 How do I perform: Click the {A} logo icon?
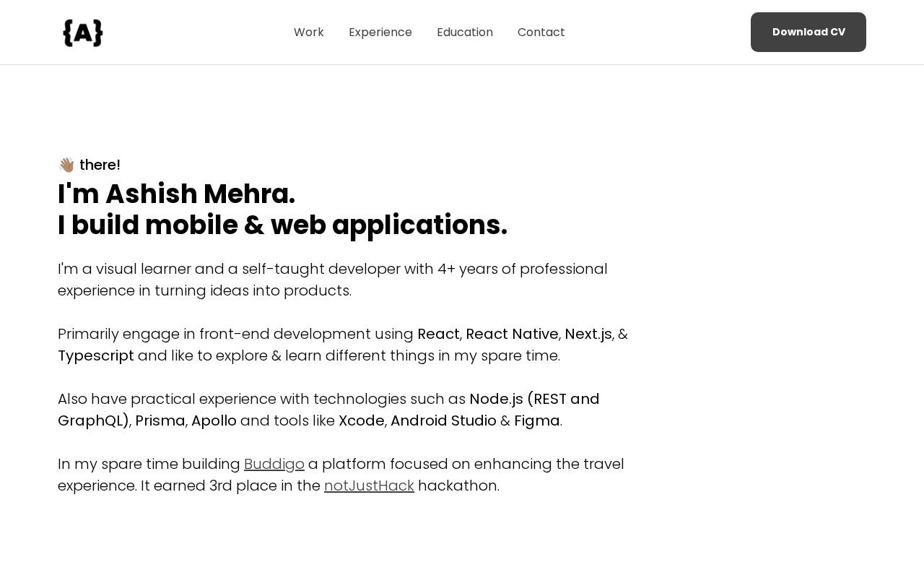pyautogui.click(x=83, y=33)
